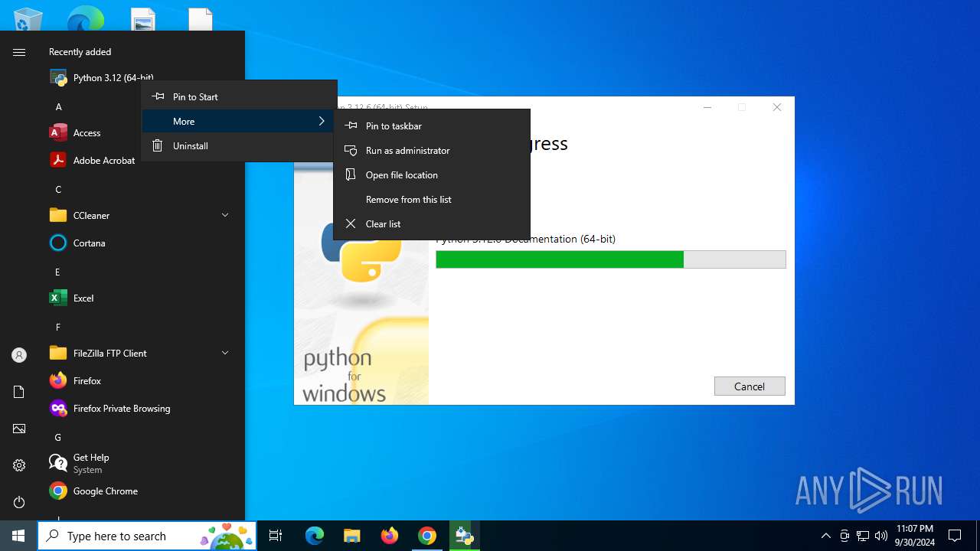980x551 pixels.
Task: Open Microsoft Edge from the taskbar
Action: 315,536
